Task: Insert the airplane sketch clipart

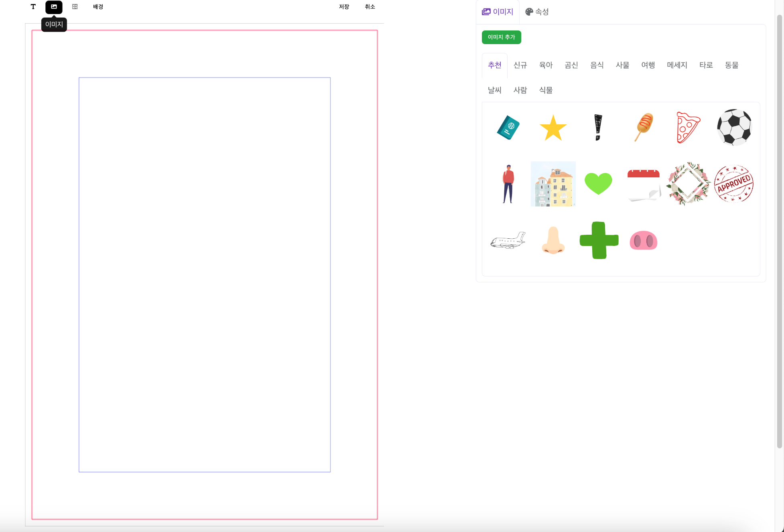Action: (x=508, y=240)
